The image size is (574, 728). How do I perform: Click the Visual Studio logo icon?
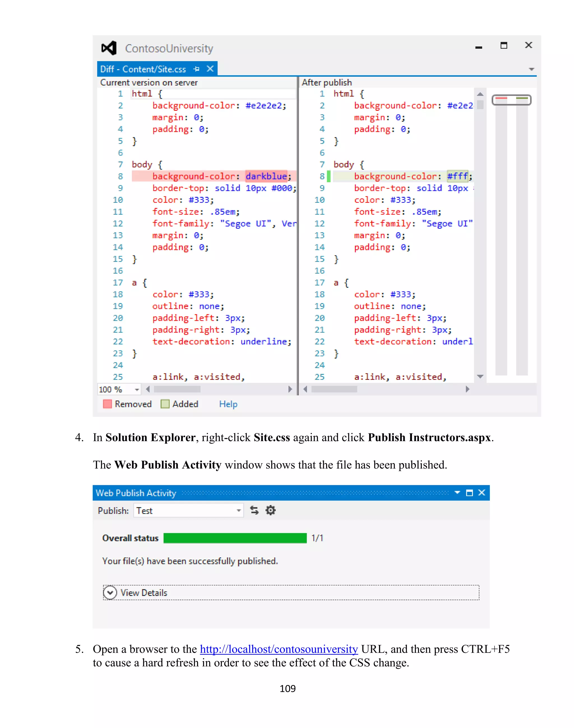pos(109,48)
